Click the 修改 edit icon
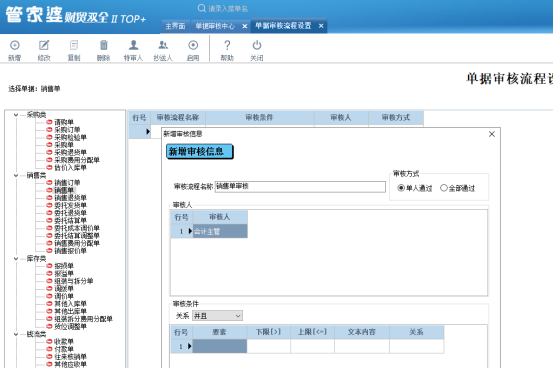 click(x=44, y=46)
